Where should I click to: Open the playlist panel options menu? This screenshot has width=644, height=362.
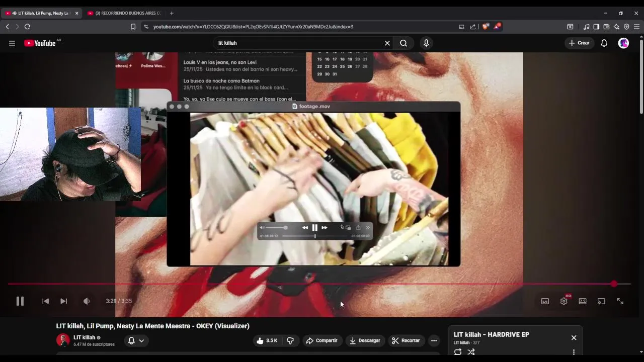574,352
